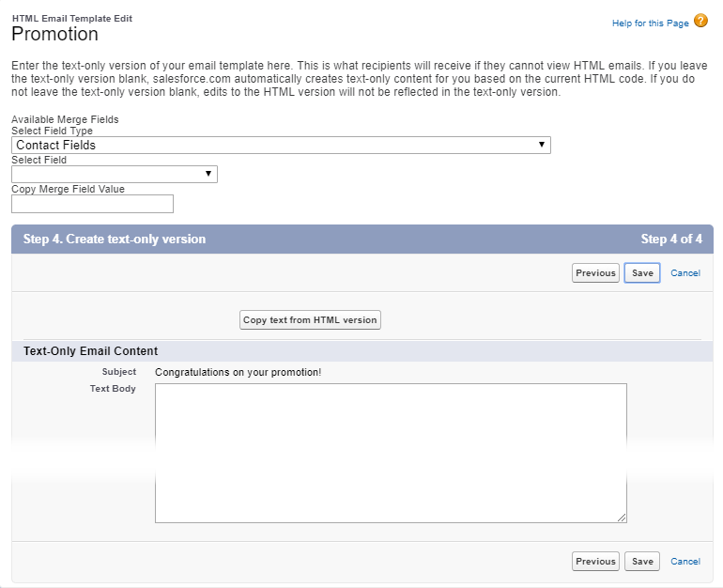Screen dimensions: 723x588
Task: Click the Text-Only Email Content section header
Action: click(90, 351)
